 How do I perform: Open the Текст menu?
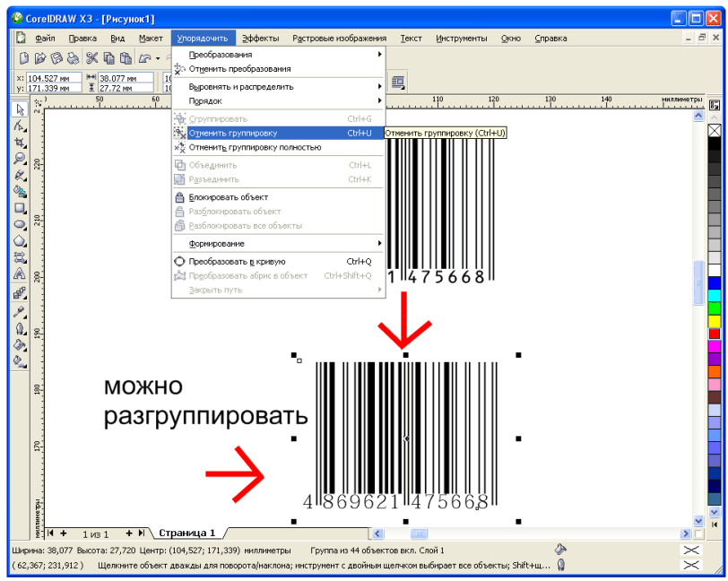(x=411, y=39)
